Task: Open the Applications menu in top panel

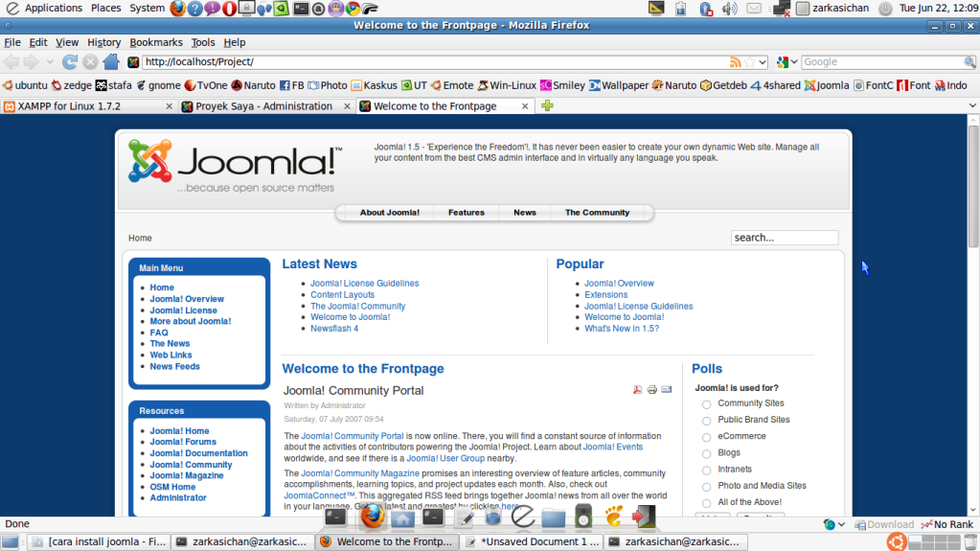Action: click(53, 8)
